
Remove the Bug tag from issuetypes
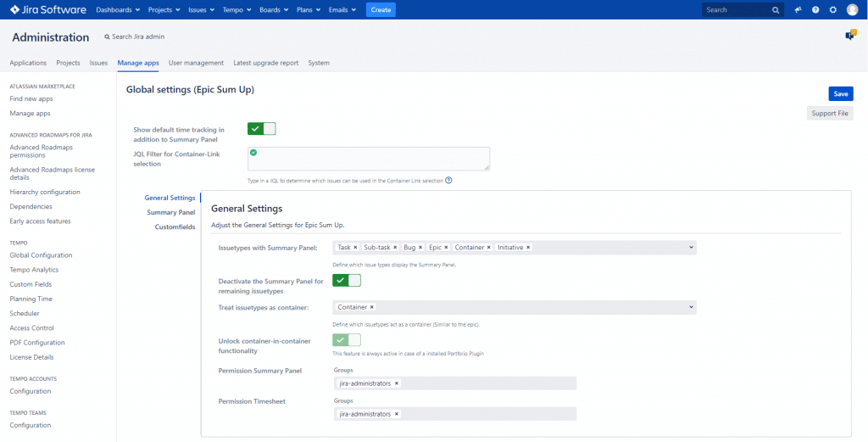point(420,248)
